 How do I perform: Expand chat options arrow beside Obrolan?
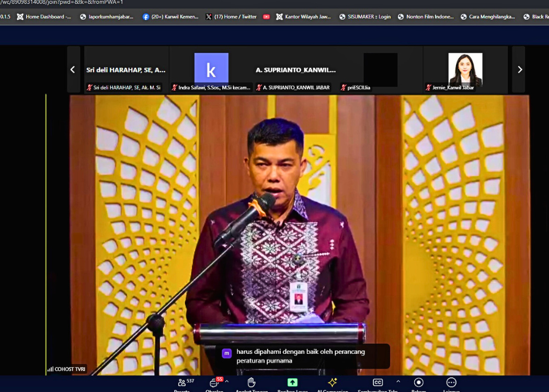[x=227, y=382]
